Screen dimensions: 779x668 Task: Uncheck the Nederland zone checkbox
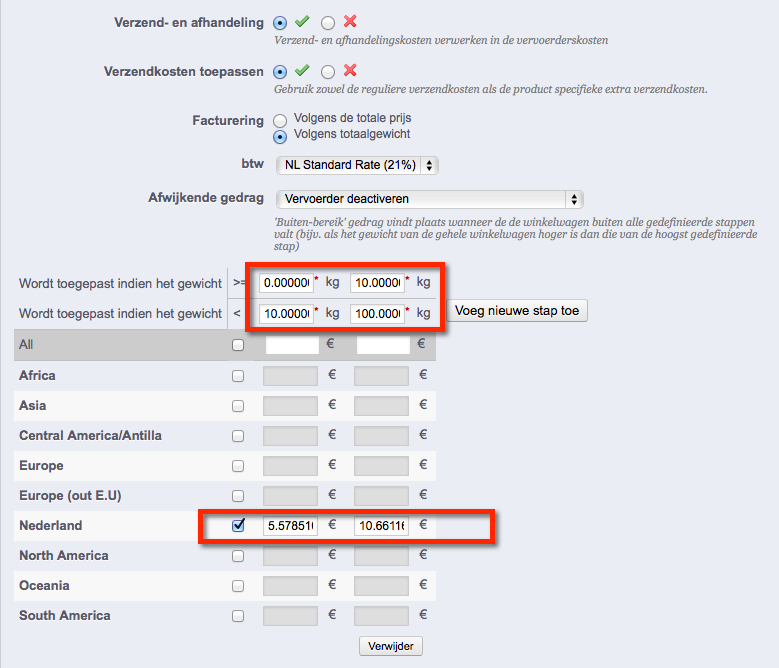[x=238, y=526]
